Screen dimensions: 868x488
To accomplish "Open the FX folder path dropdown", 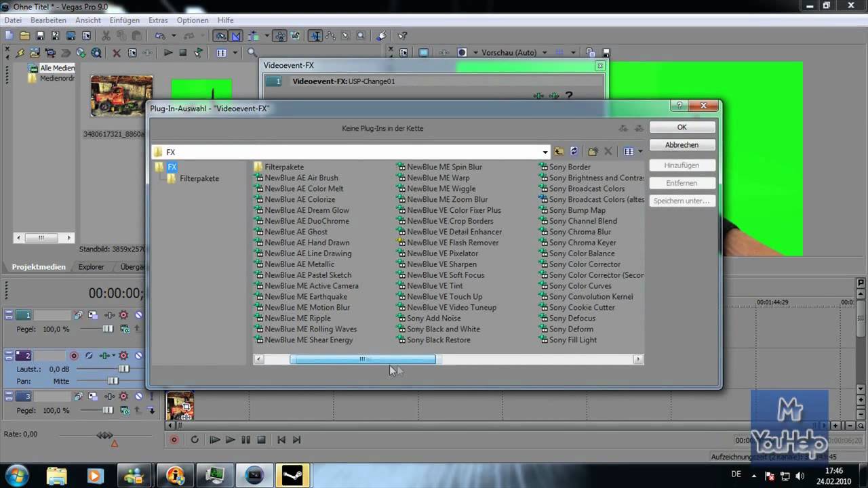I will (x=545, y=152).
